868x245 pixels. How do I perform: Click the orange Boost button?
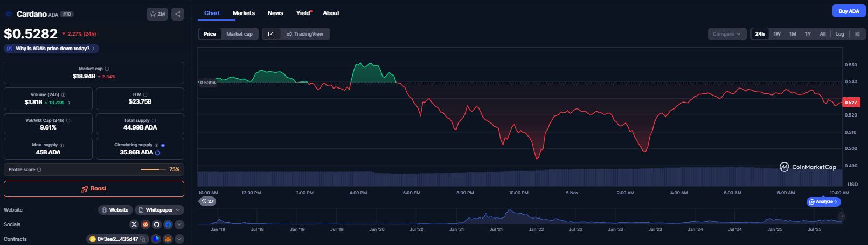94,189
